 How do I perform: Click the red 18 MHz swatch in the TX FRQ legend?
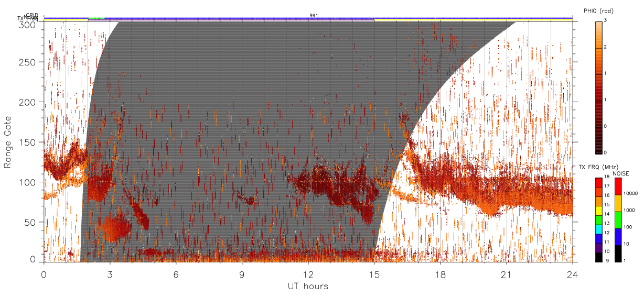(x=598, y=182)
